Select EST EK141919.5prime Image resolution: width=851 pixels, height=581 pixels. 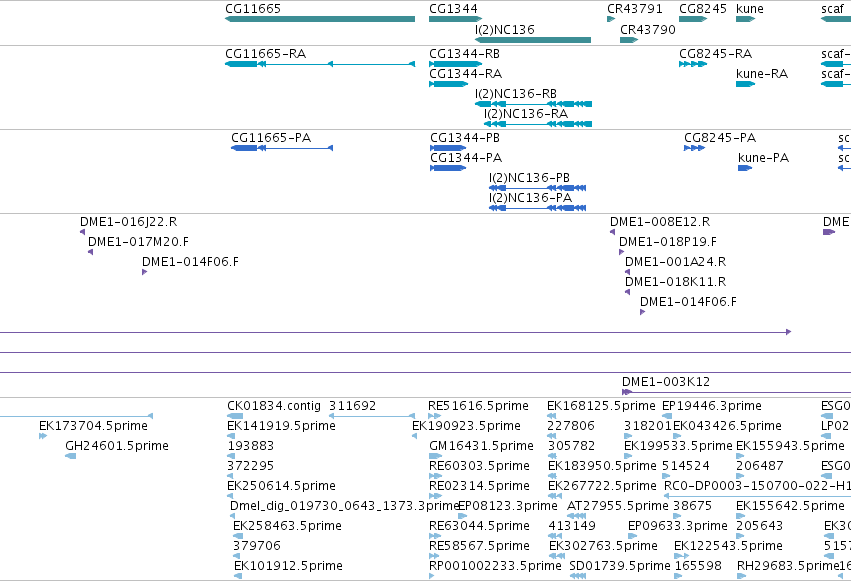tap(231, 436)
